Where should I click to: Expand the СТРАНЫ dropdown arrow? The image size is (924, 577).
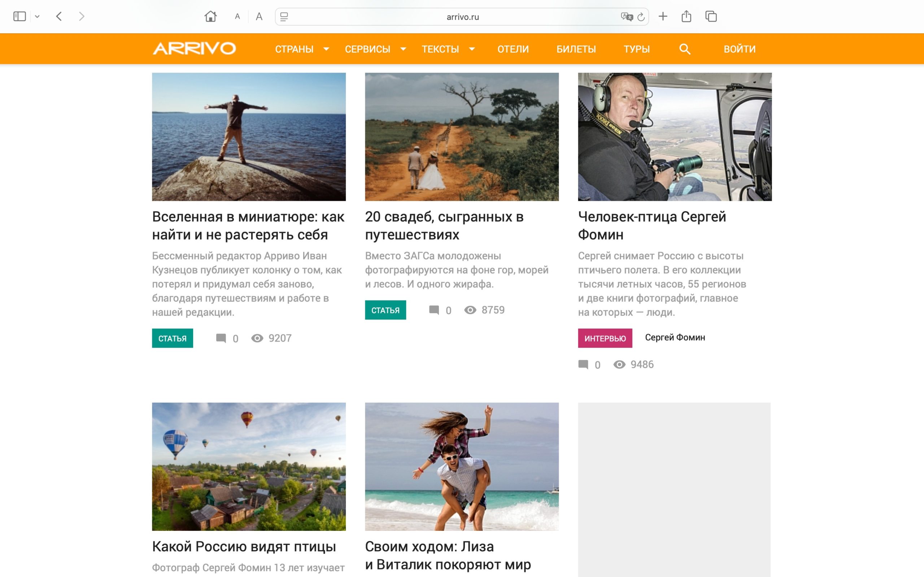[326, 49]
